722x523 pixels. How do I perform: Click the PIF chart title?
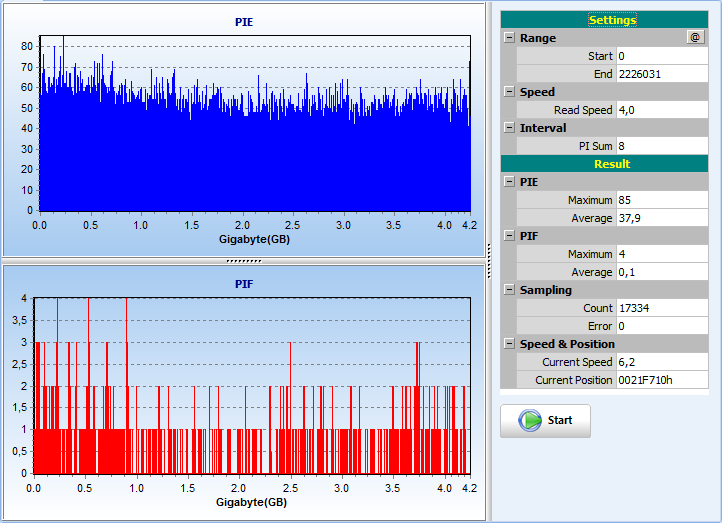(x=244, y=284)
